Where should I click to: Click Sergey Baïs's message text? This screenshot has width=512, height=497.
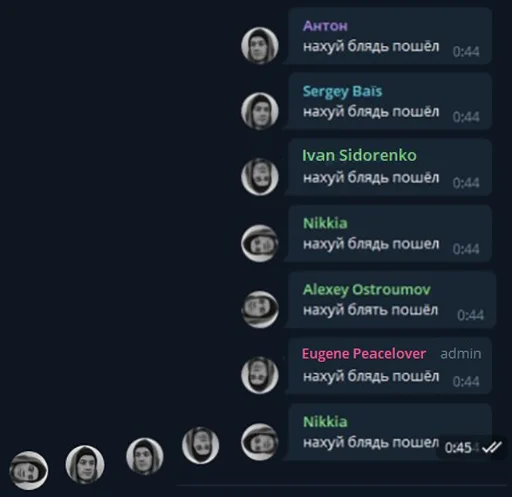pyautogui.click(x=371, y=112)
